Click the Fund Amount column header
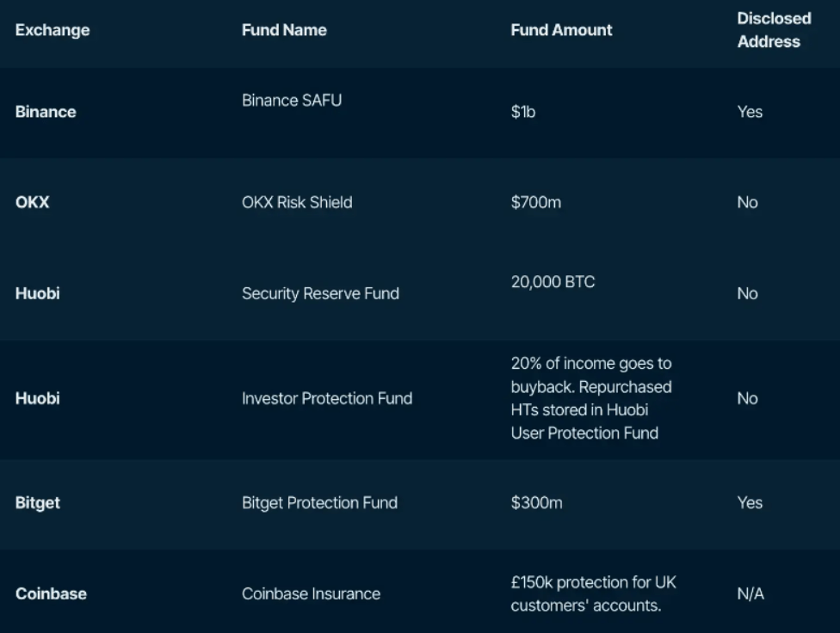The width and height of the screenshot is (840, 633). pyautogui.click(x=561, y=30)
